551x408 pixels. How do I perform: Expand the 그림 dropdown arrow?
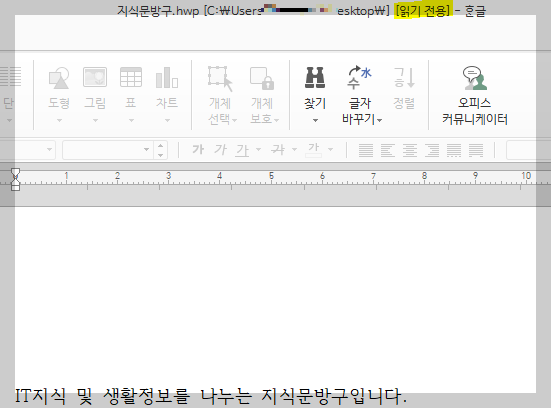[x=95, y=121]
